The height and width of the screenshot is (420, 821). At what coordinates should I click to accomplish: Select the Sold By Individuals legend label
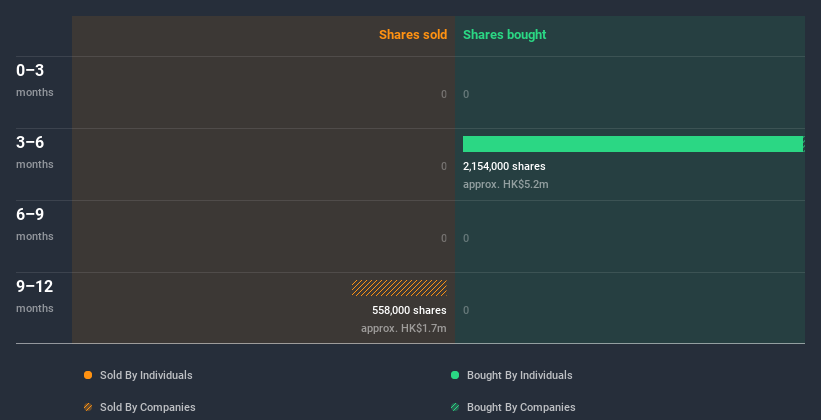click(x=146, y=375)
